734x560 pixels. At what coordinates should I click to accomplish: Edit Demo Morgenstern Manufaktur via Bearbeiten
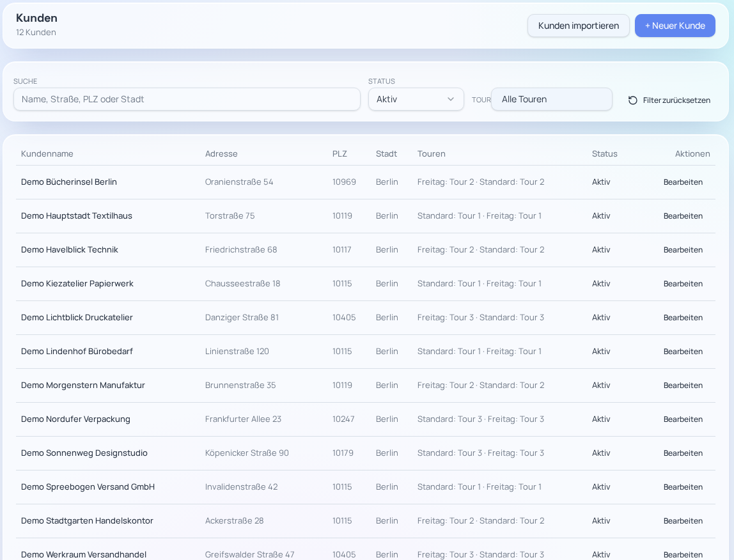682,385
